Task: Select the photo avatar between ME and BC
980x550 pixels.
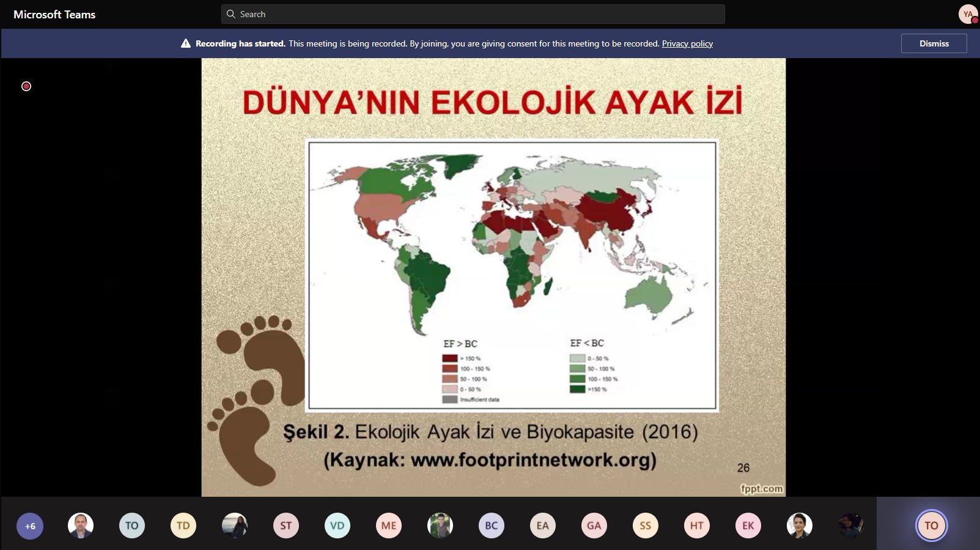Action: [x=440, y=526]
